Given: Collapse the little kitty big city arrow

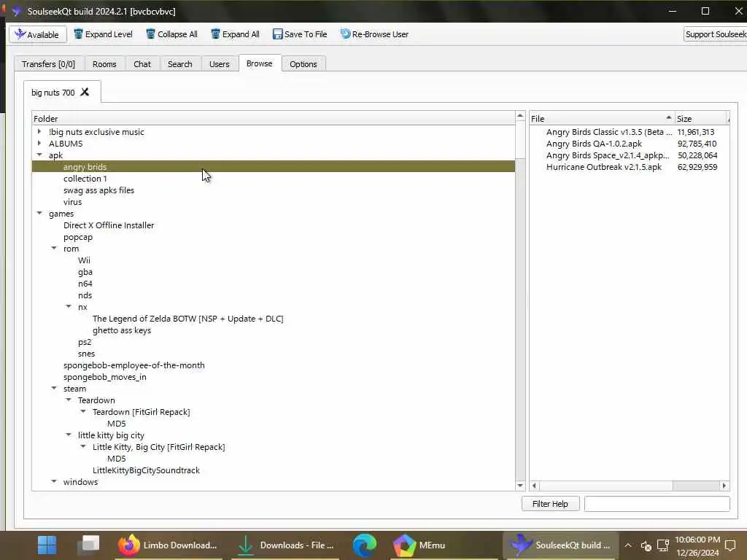Looking at the screenshot, I should [69, 435].
